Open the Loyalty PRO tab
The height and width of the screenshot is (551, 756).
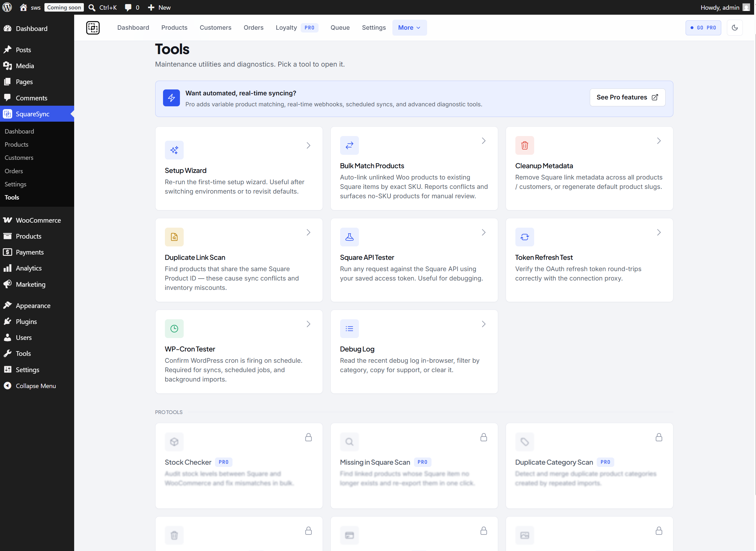point(297,28)
